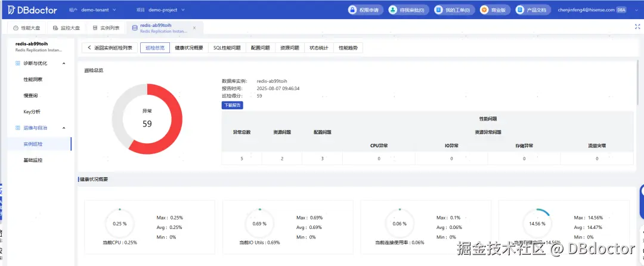Screen dimensions: 644x266
Task: Select the 状态统计 tab
Action: click(318, 48)
